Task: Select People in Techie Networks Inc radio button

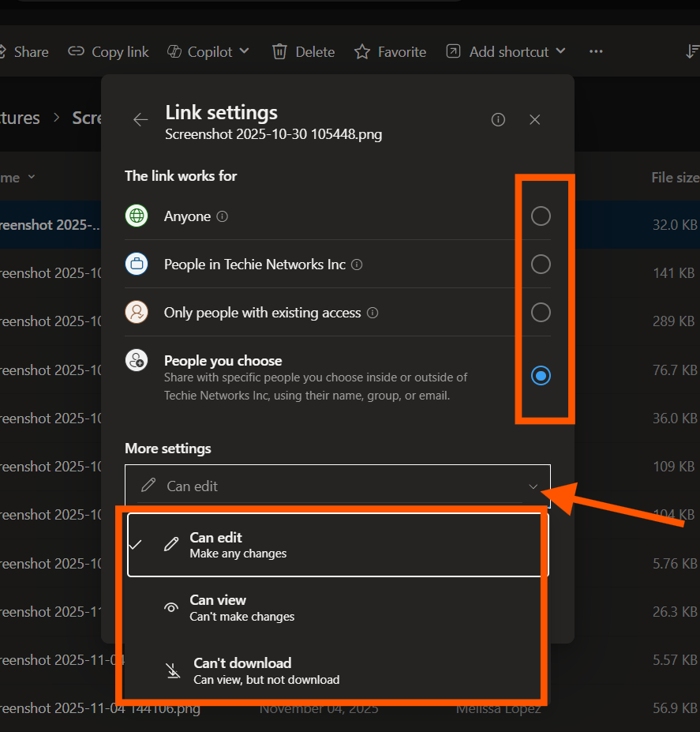Action: click(541, 265)
